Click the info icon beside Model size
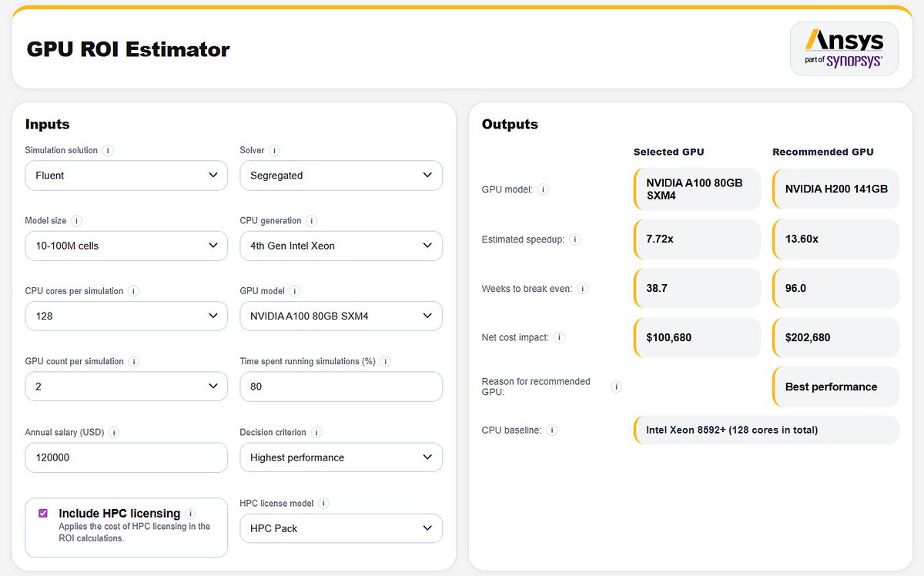924x576 pixels. (x=76, y=221)
